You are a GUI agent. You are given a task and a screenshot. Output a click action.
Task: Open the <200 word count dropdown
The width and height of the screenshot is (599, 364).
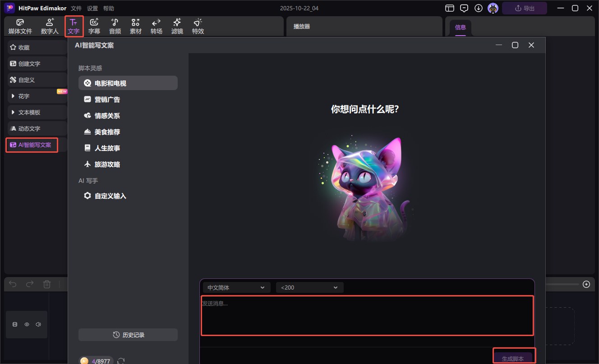point(309,287)
